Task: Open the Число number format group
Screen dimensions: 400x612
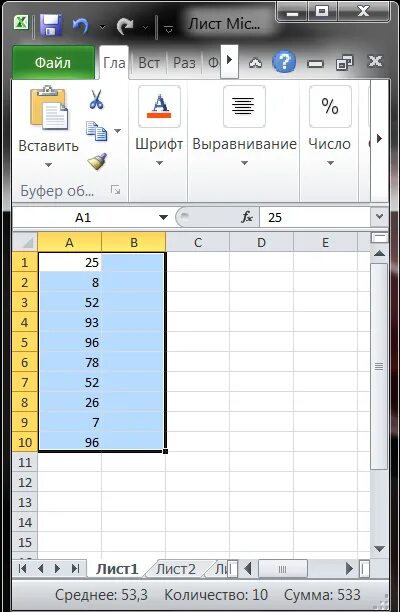Action: pos(330,129)
